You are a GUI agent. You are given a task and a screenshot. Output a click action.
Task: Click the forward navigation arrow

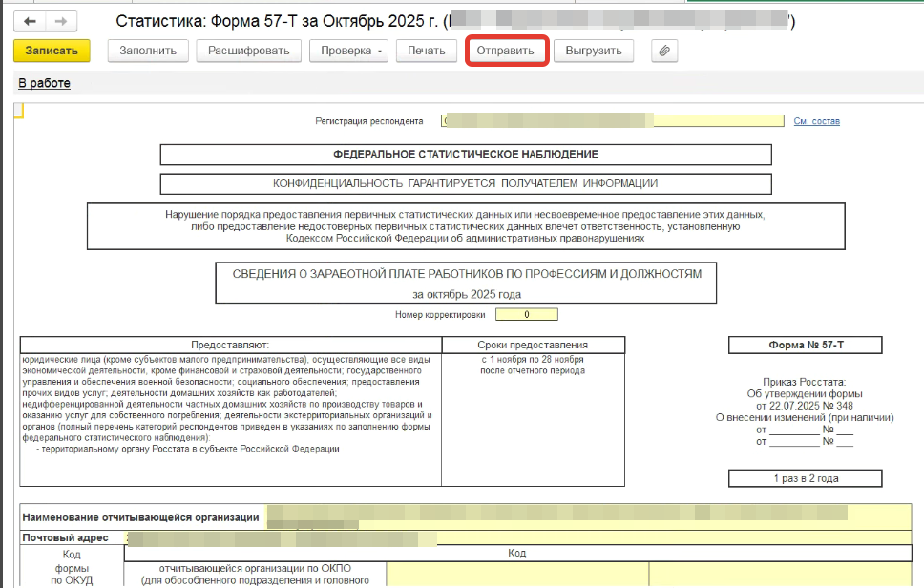point(62,21)
